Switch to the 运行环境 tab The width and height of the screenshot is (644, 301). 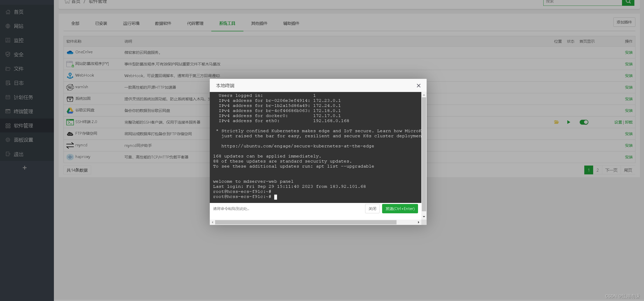(131, 24)
